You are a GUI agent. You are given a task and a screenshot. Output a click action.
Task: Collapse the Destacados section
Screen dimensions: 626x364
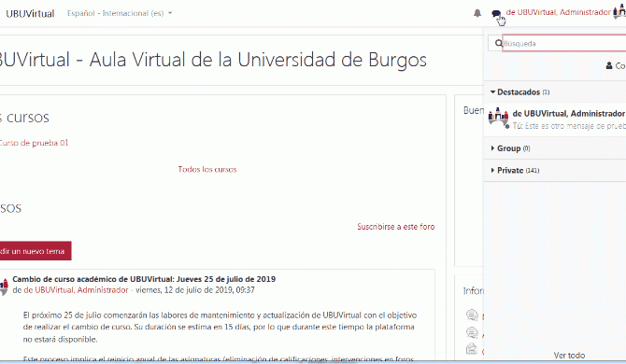click(519, 92)
